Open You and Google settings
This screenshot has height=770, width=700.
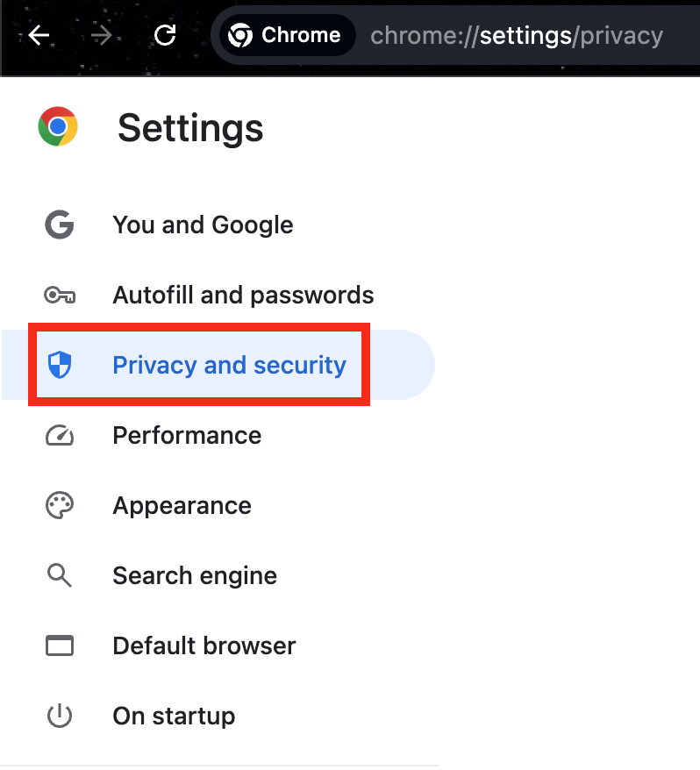pyautogui.click(x=203, y=225)
